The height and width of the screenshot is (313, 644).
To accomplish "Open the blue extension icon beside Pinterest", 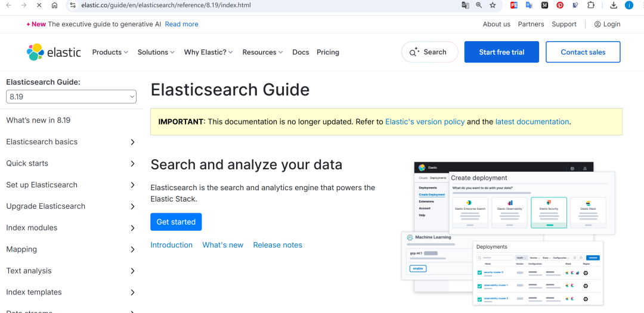I will coord(575,5).
